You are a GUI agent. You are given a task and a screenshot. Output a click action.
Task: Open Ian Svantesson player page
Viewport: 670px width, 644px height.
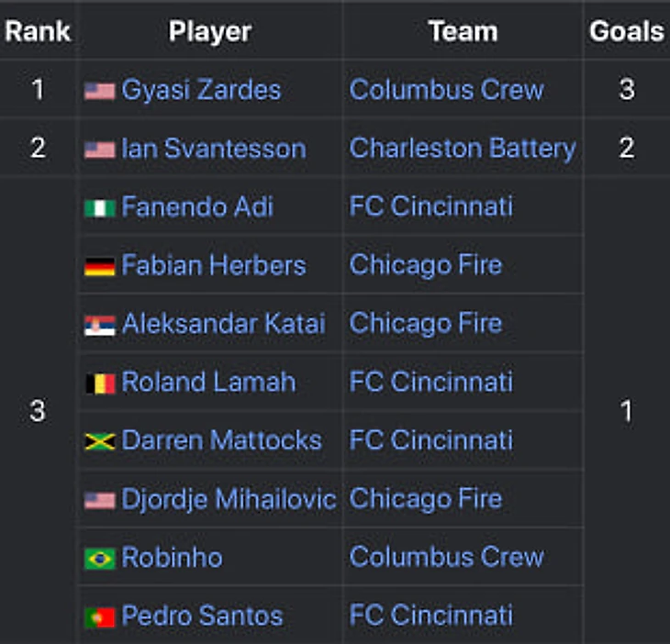point(213,149)
